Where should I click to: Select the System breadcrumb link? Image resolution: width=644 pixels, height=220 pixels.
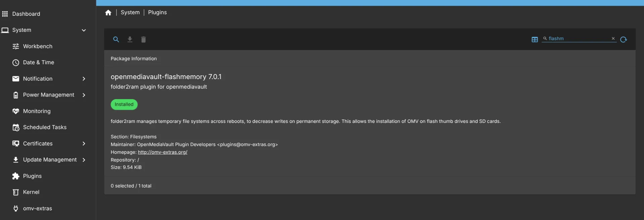[130, 12]
